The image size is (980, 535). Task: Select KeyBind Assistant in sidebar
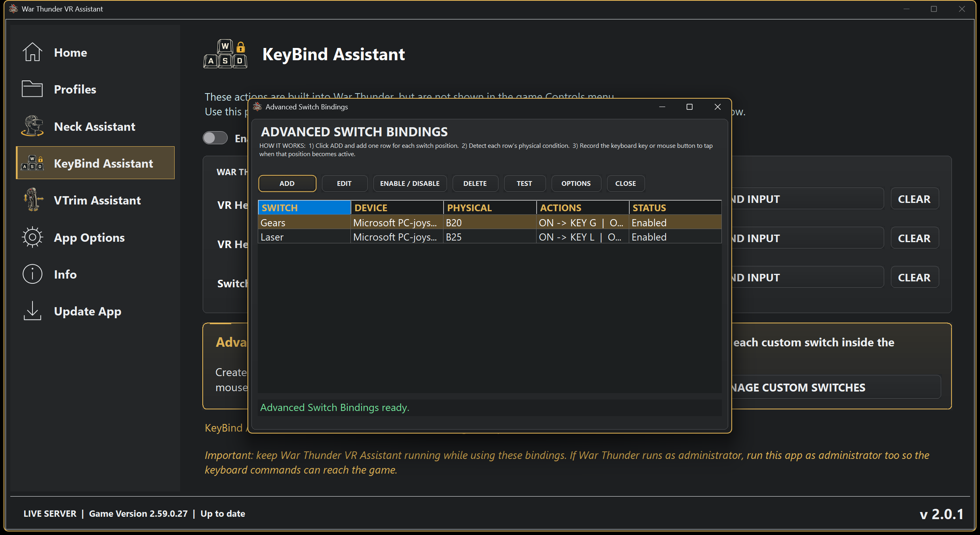pyautogui.click(x=95, y=163)
